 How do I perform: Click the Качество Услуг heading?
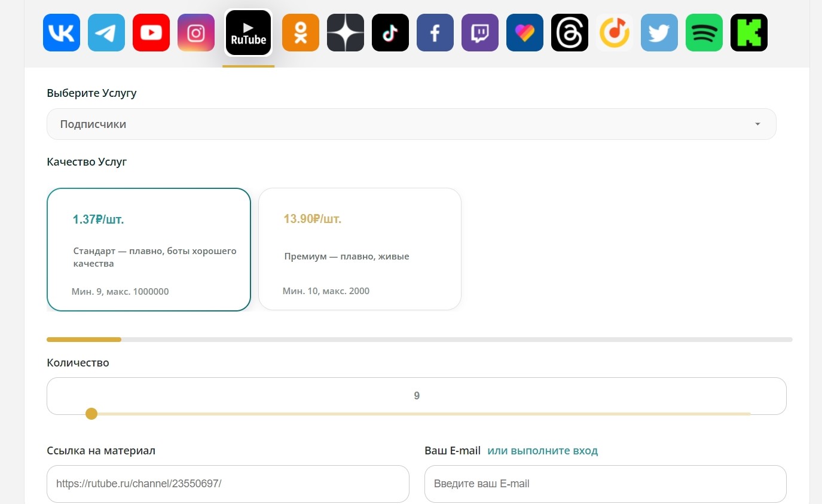tap(87, 161)
